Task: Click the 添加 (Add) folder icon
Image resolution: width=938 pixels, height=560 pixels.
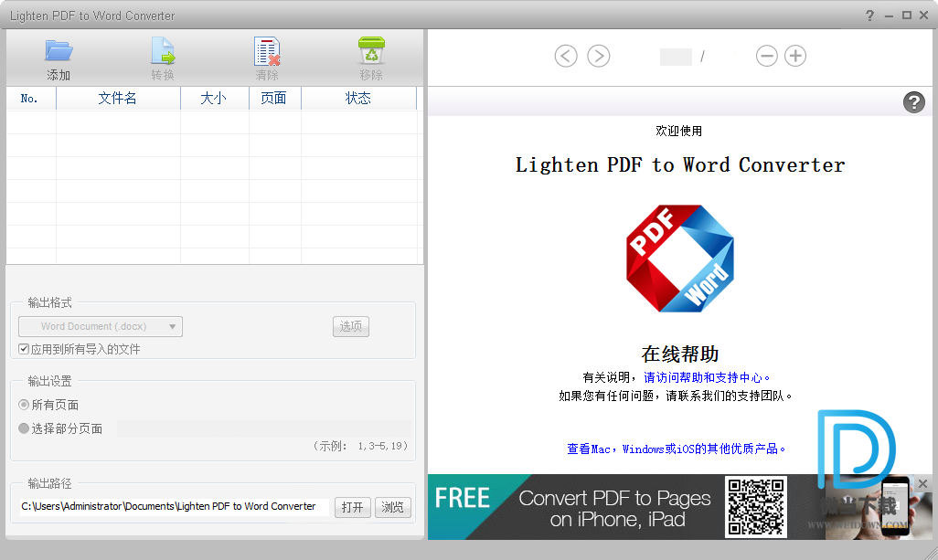Action: (59, 51)
